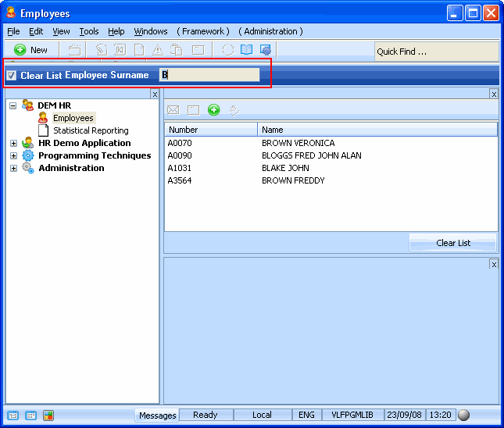Click the dashed circle refresh toolbar icon
504x428 pixels.
point(228,50)
